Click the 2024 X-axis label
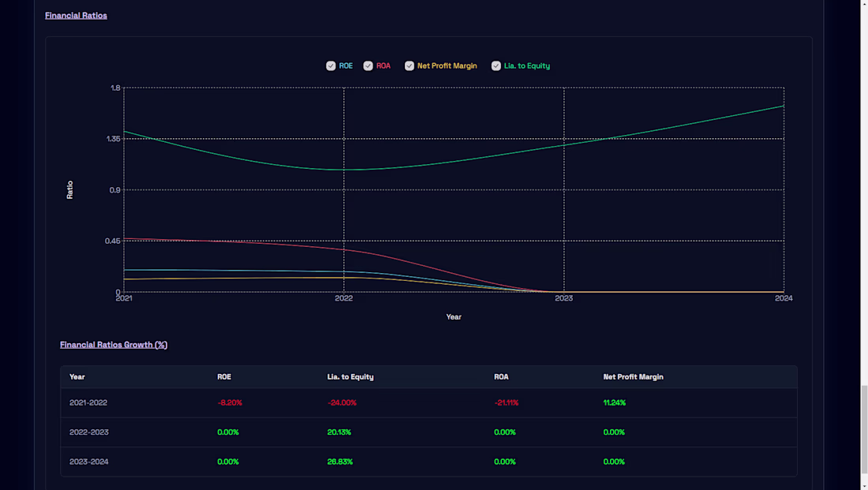The height and width of the screenshot is (490, 868). 783,298
